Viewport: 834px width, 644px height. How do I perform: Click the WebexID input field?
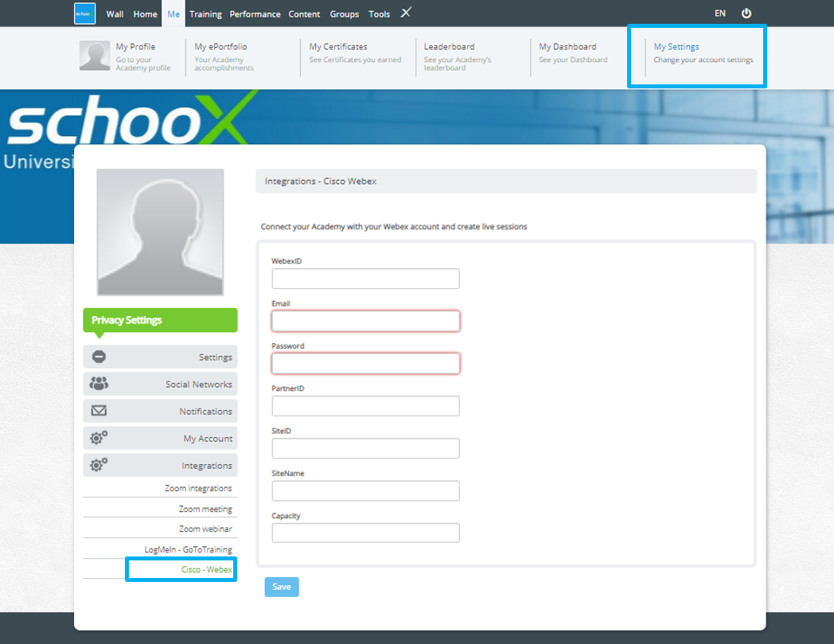tap(365, 279)
